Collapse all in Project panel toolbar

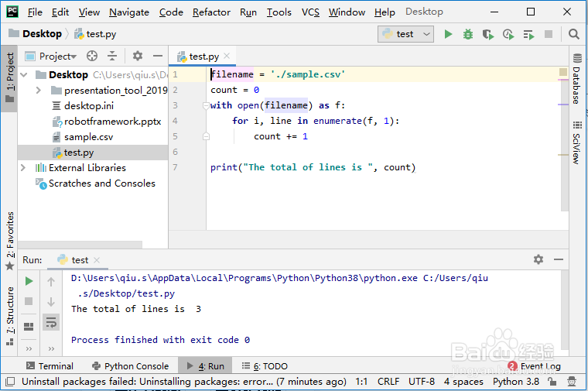112,57
